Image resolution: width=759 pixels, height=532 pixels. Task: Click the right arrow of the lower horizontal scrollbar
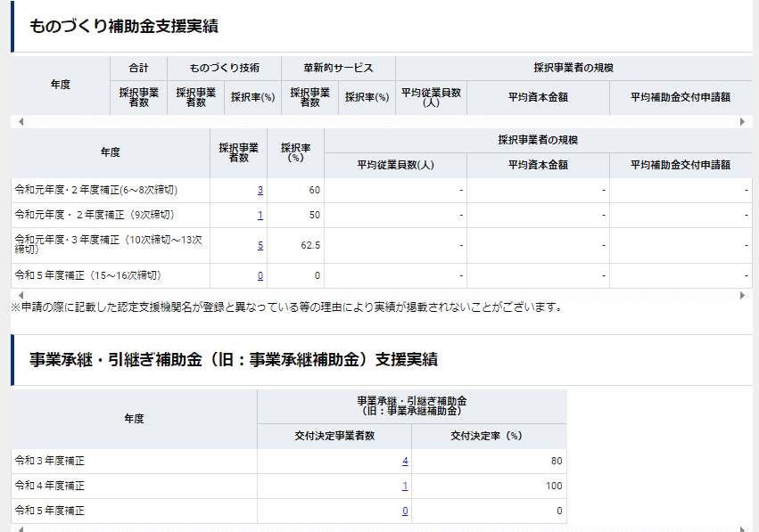(x=743, y=295)
